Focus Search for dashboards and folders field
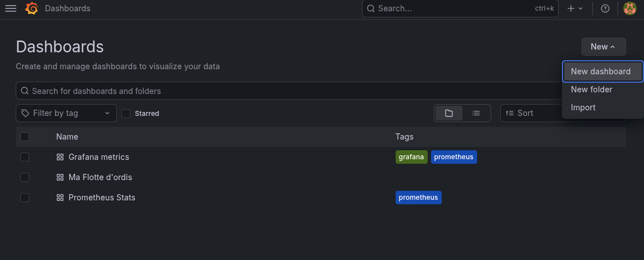The image size is (644, 260). click(x=288, y=91)
